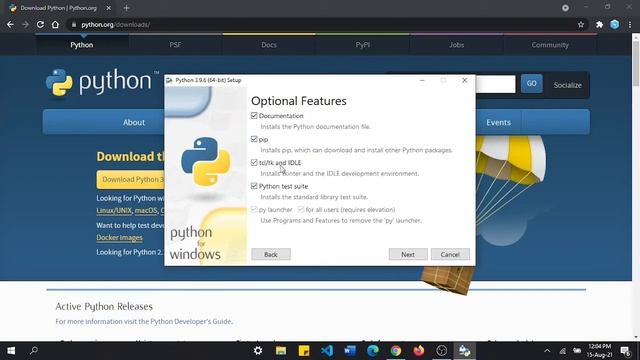The height and width of the screenshot is (360, 640).
Task: Open the Docker images link
Action: point(120,238)
